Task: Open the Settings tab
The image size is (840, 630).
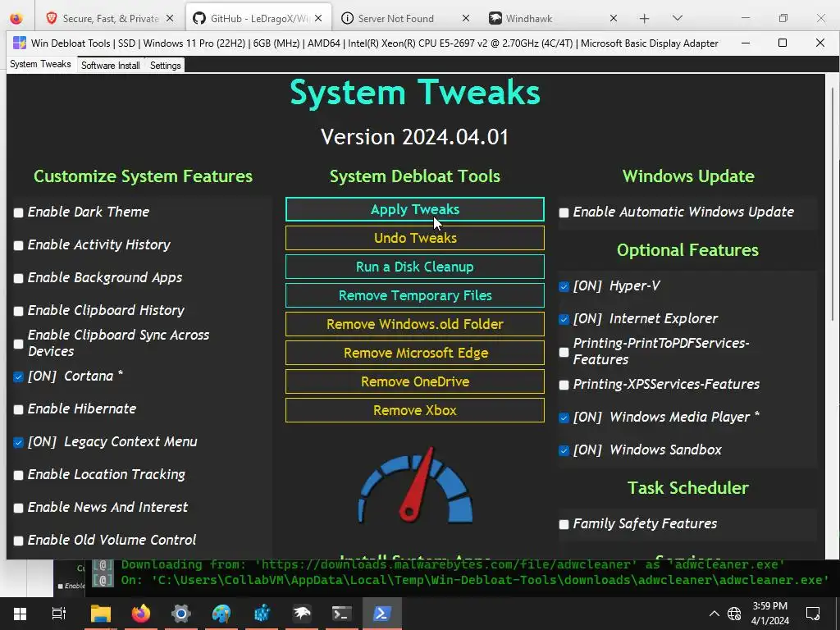Action: coord(165,66)
